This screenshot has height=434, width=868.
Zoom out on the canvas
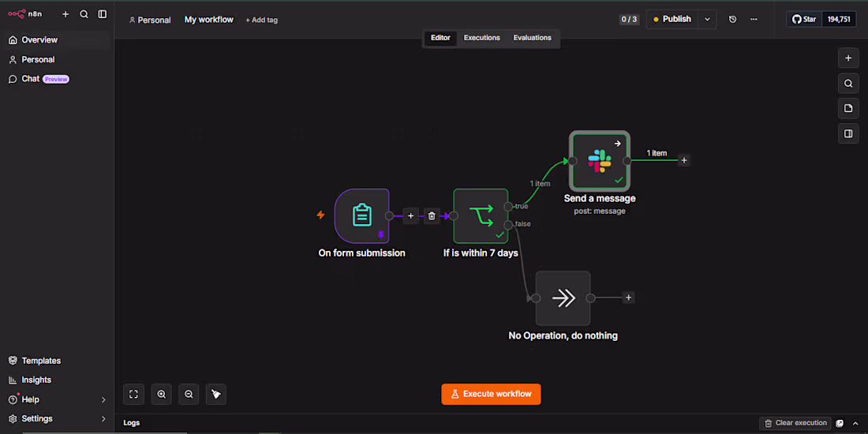189,394
